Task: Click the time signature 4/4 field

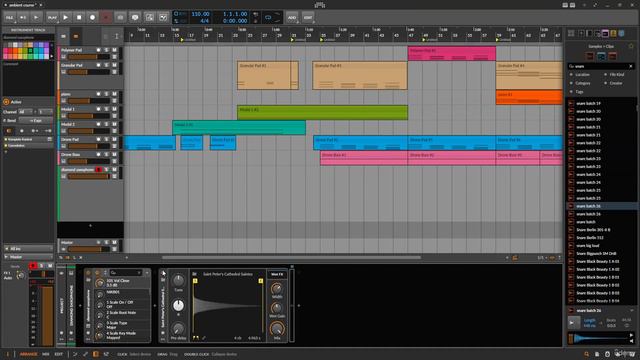Action: coord(204,20)
